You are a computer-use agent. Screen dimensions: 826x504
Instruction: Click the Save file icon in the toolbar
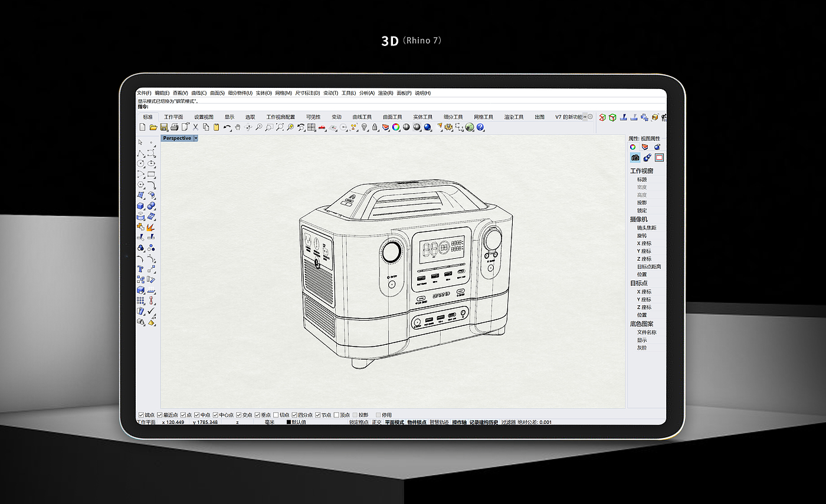coord(164,127)
